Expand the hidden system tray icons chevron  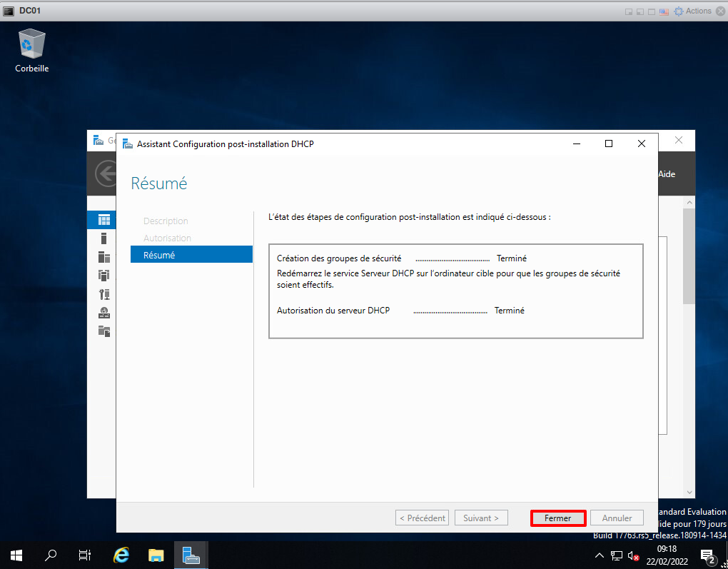pos(600,555)
